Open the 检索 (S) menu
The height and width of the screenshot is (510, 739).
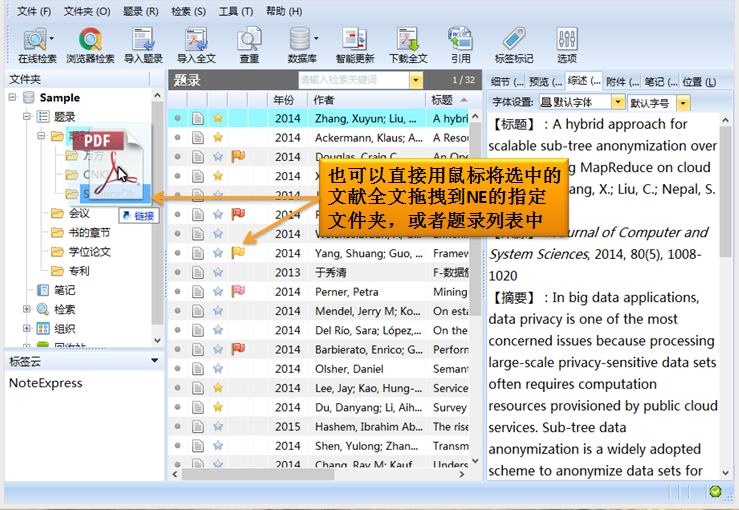pyautogui.click(x=189, y=11)
